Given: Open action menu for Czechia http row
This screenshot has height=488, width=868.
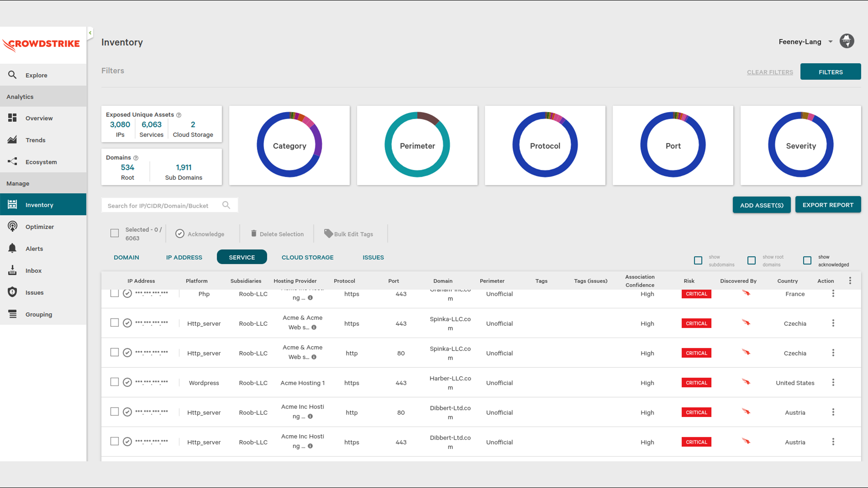Looking at the screenshot, I should pyautogui.click(x=833, y=353).
